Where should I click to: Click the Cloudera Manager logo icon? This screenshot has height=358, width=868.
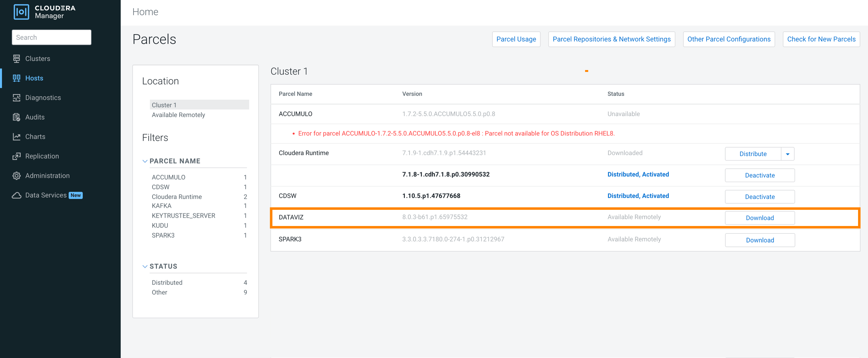(x=21, y=12)
